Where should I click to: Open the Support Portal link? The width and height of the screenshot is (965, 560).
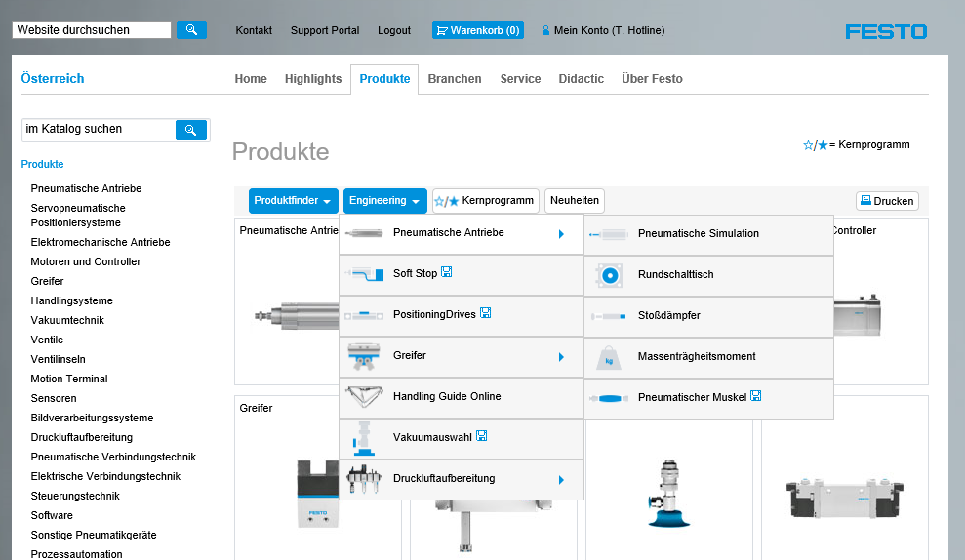pos(325,31)
